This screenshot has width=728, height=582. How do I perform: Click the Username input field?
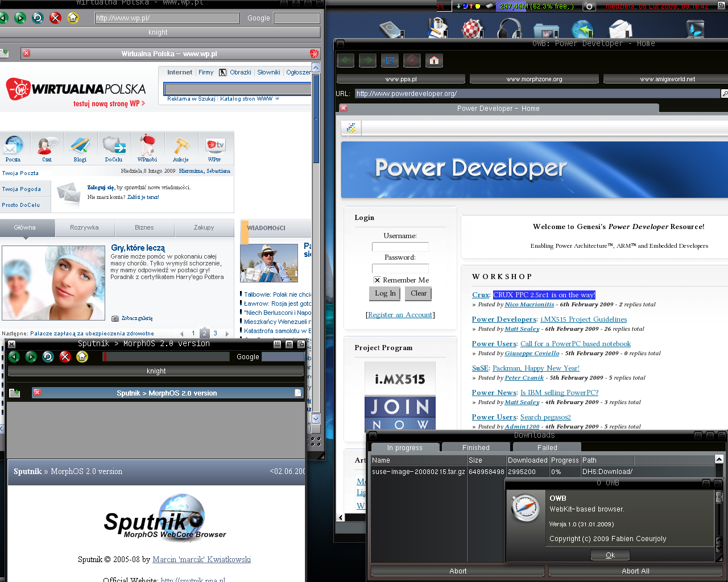click(400, 247)
